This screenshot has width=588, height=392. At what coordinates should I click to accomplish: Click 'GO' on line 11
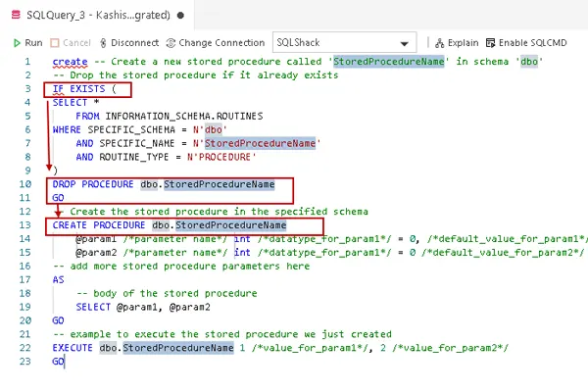58,198
